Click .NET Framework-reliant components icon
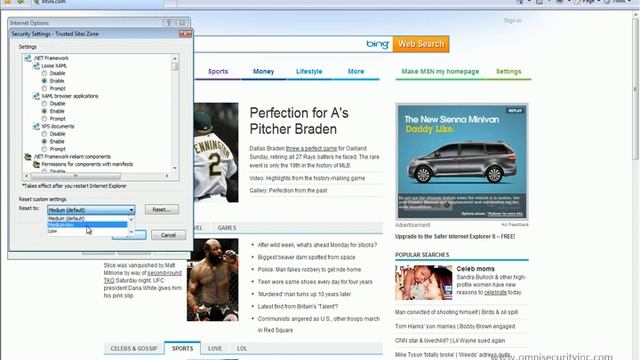640x360 pixels. pos(28,156)
